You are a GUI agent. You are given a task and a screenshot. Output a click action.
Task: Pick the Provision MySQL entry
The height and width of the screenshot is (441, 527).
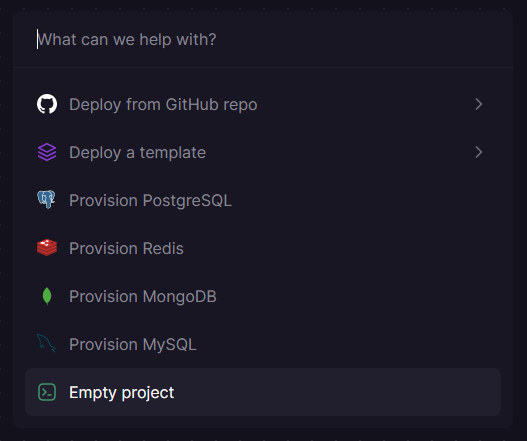click(x=263, y=344)
